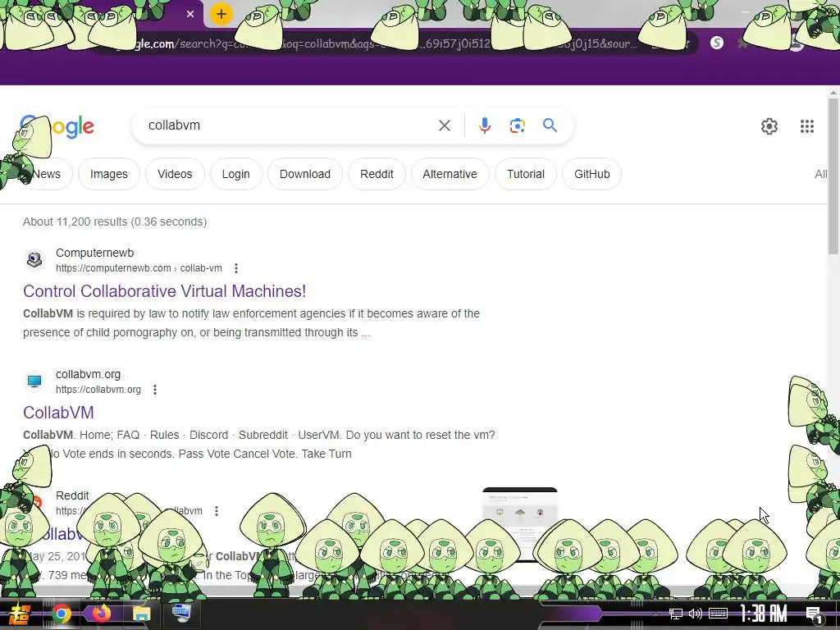Open the notification center
Screen dimensions: 840x630
(815, 615)
